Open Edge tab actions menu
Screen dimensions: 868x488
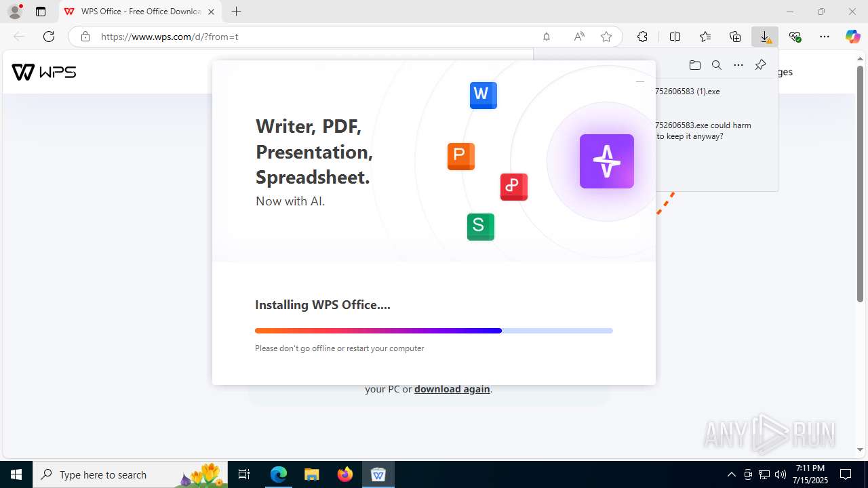pyautogui.click(x=41, y=12)
